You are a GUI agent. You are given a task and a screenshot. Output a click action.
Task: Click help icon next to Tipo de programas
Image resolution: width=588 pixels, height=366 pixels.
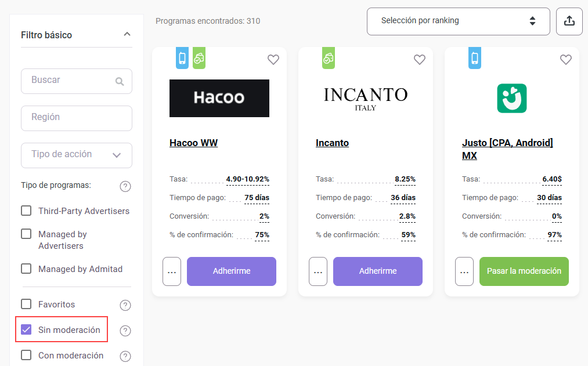(x=125, y=186)
